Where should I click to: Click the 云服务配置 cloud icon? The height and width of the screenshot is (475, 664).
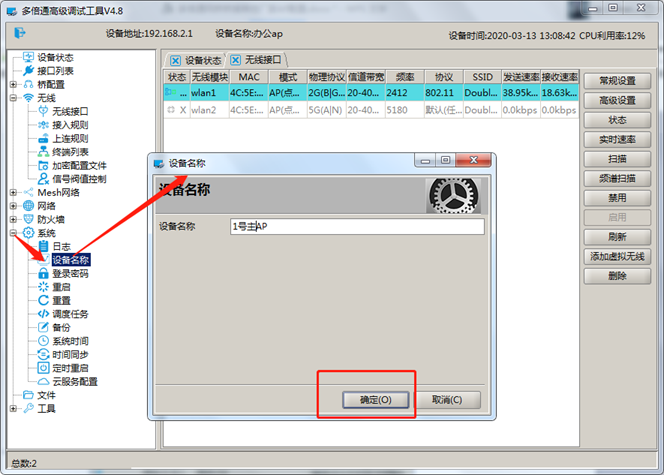point(43,381)
